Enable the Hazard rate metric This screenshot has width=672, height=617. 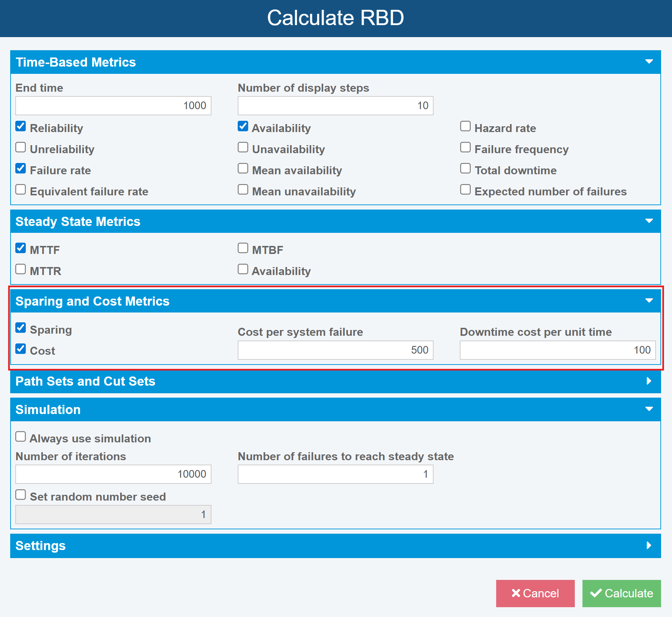point(465,127)
